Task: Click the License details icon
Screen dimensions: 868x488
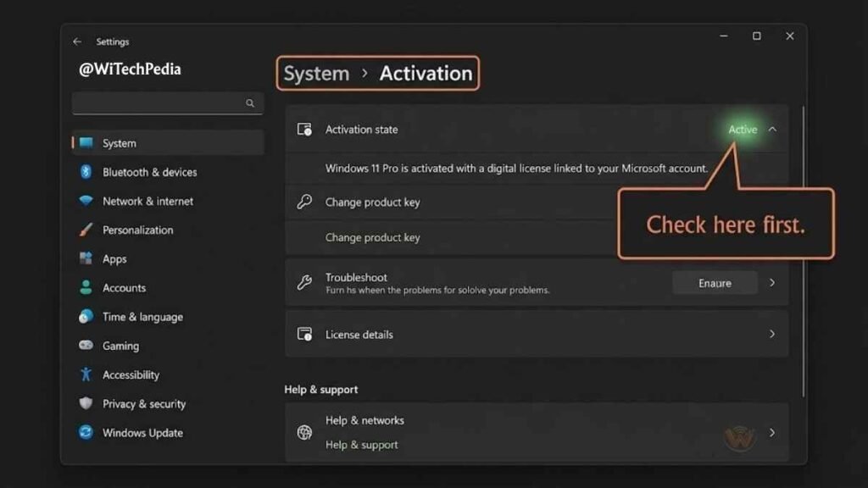Action: [304, 334]
